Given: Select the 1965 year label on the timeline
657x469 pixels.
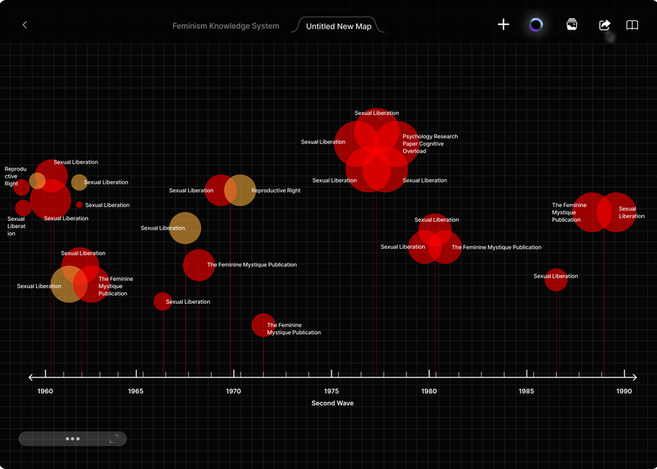Looking at the screenshot, I should click(x=136, y=391).
